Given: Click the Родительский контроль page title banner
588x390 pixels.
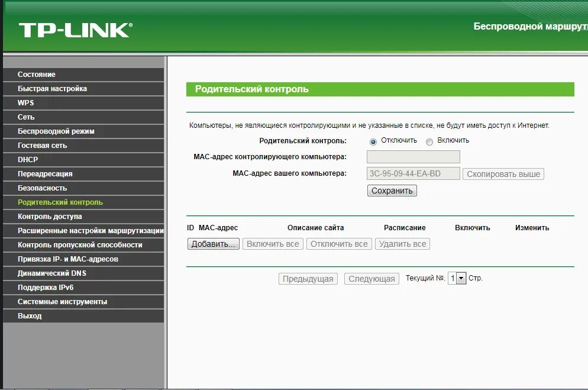Looking at the screenshot, I should (380, 89).
